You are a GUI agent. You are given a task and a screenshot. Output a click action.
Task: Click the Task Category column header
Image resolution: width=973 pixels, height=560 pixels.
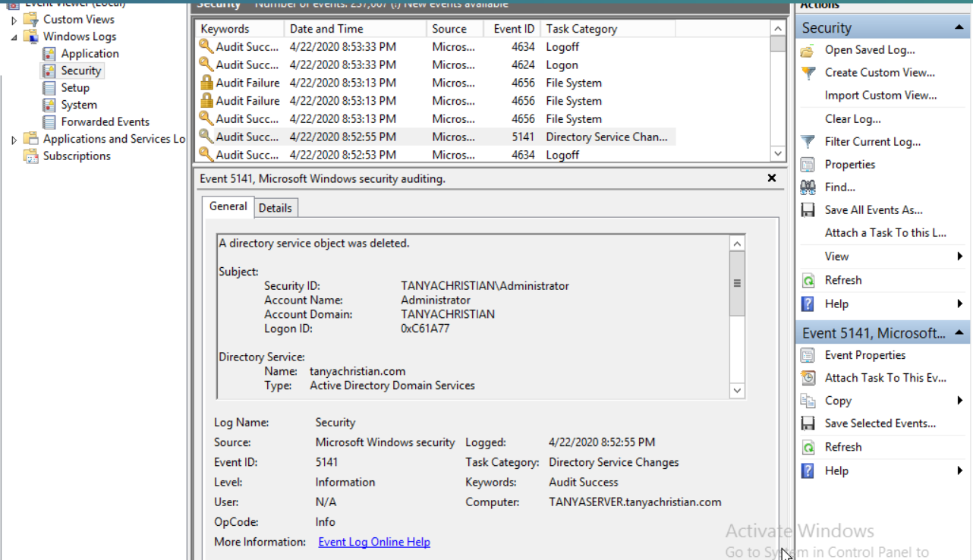click(607, 29)
